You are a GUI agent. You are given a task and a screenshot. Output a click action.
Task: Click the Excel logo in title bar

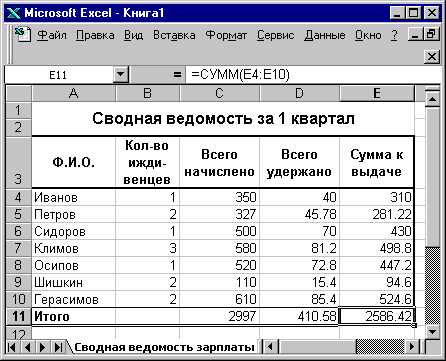point(14,13)
